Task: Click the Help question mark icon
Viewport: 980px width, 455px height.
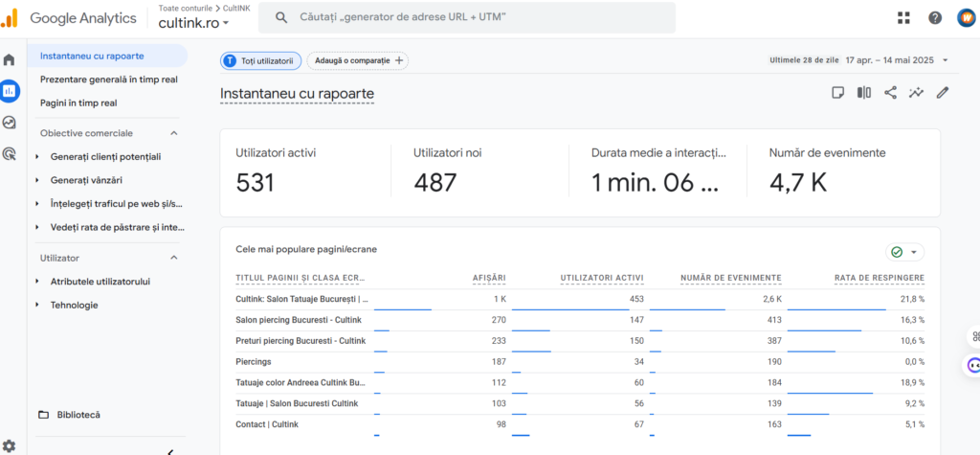Action: coord(935,17)
